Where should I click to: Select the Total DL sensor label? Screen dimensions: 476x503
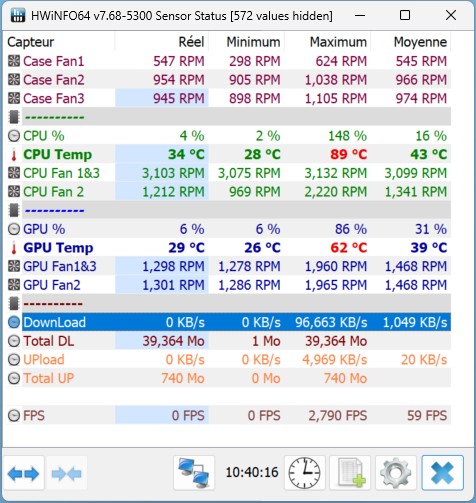tap(49, 341)
